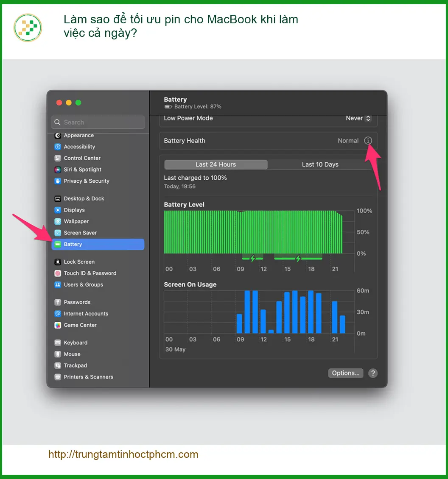Click the Game Center icon
Screen dimensions: 448x479
coord(58,325)
